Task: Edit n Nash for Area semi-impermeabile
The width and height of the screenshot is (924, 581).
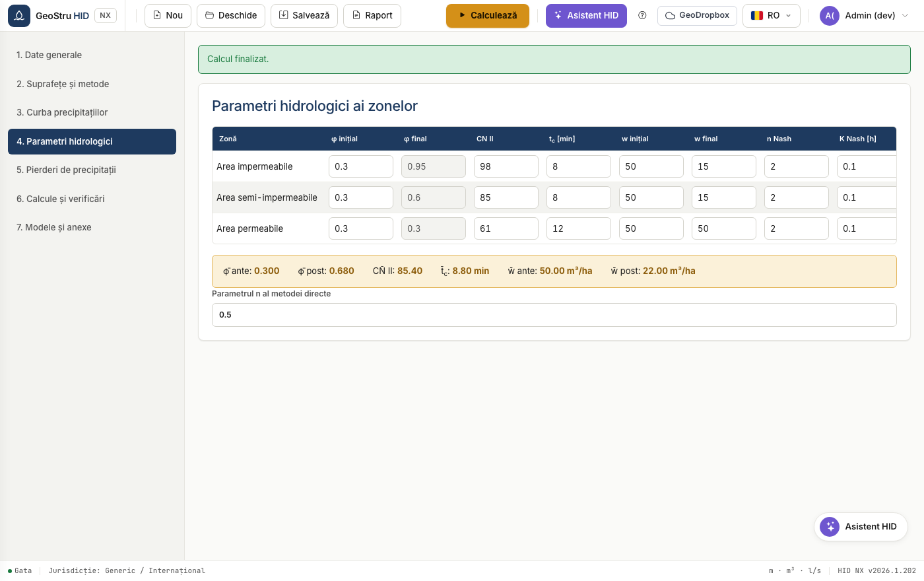Action: point(797,197)
